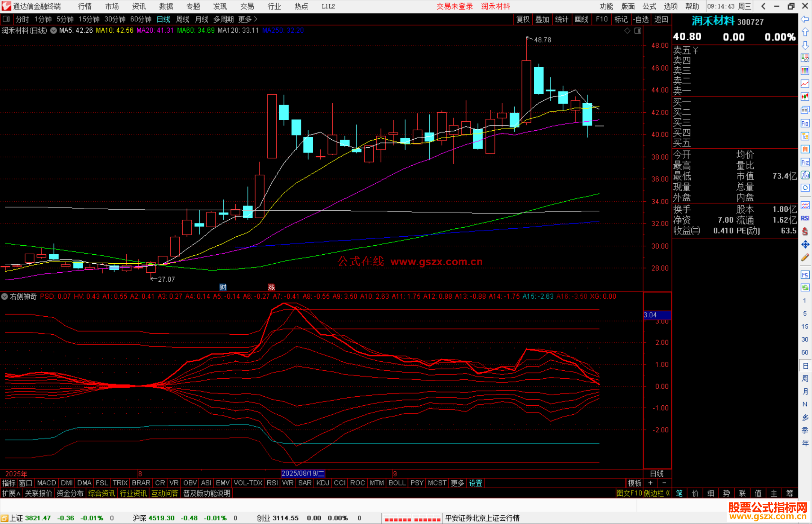The image size is (812, 524).
Task: Select the MACD indicator tab
Action: (47, 483)
